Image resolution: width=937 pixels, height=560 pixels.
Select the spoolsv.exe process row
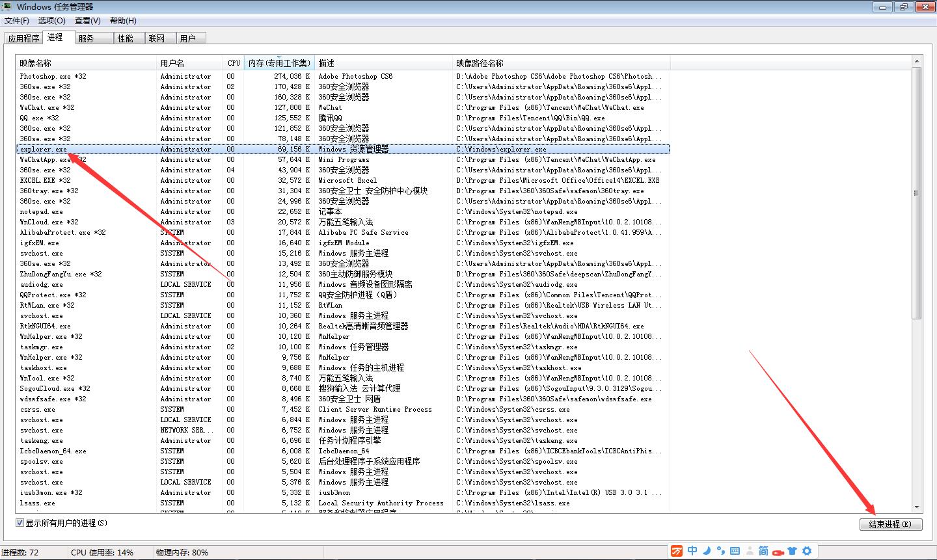coord(343,461)
